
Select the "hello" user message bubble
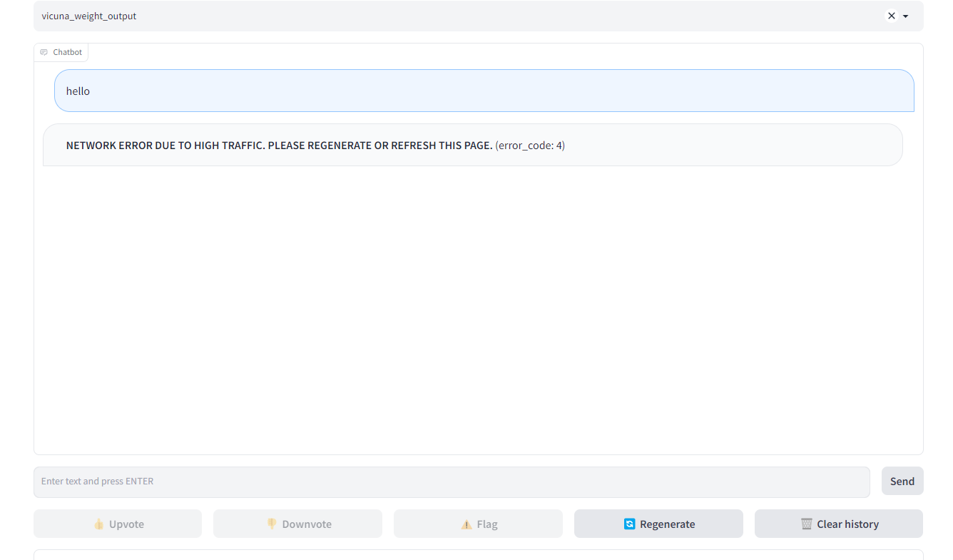click(484, 91)
